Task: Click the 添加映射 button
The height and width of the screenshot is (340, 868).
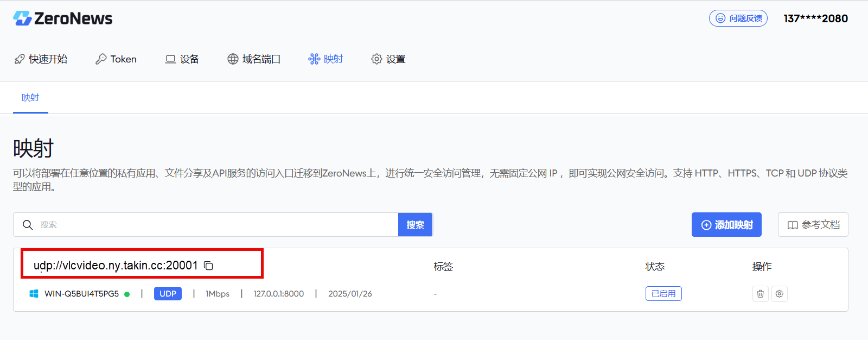Action: click(726, 225)
